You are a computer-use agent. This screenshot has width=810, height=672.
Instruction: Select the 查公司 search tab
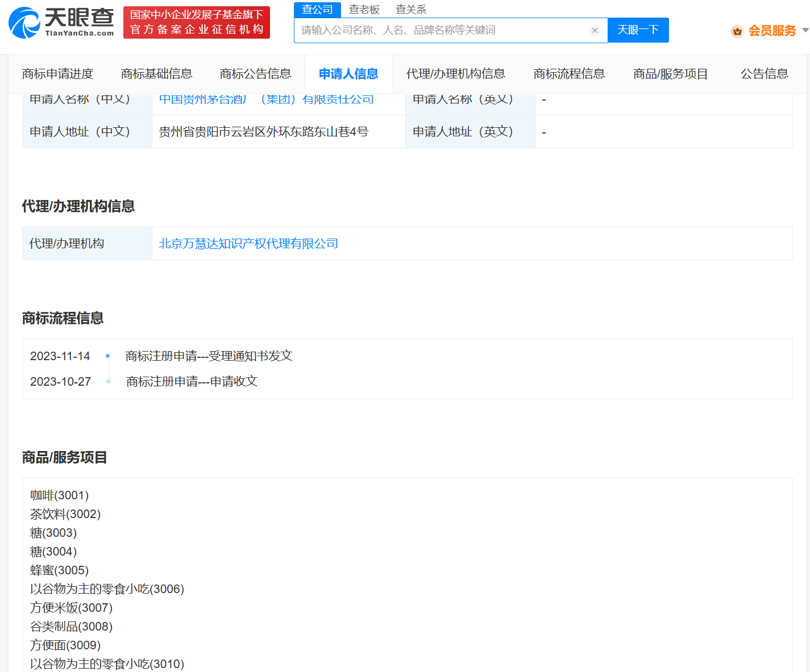[x=317, y=10]
